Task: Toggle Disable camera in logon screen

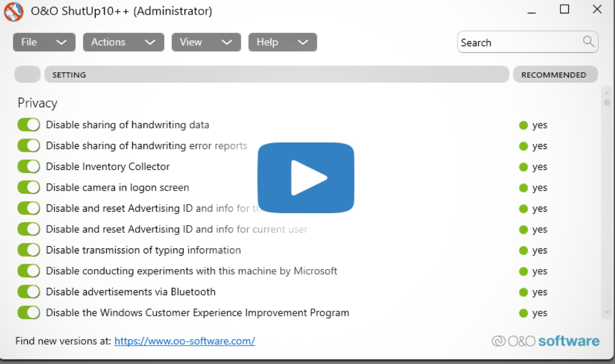Action: pyautogui.click(x=29, y=187)
